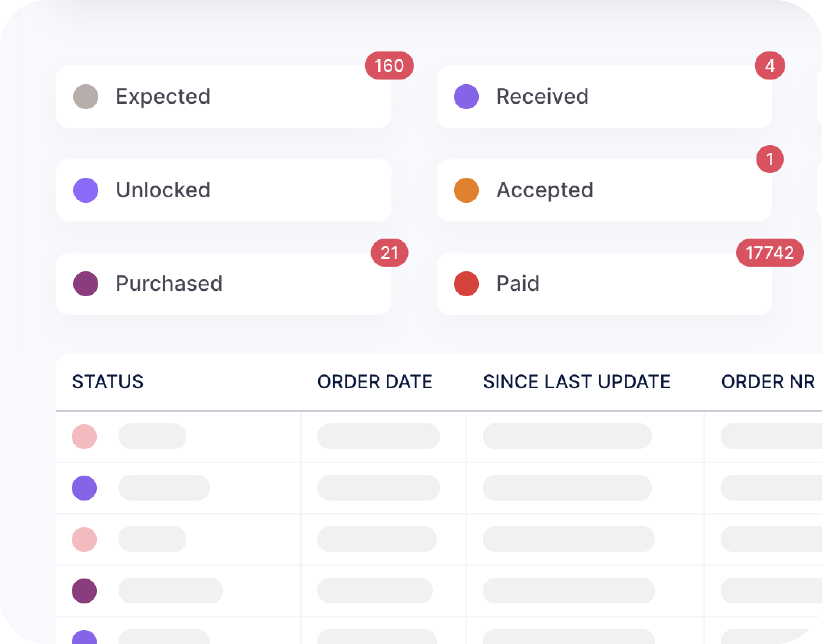Click the dark purple dot beside Purchased

[86, 284]
